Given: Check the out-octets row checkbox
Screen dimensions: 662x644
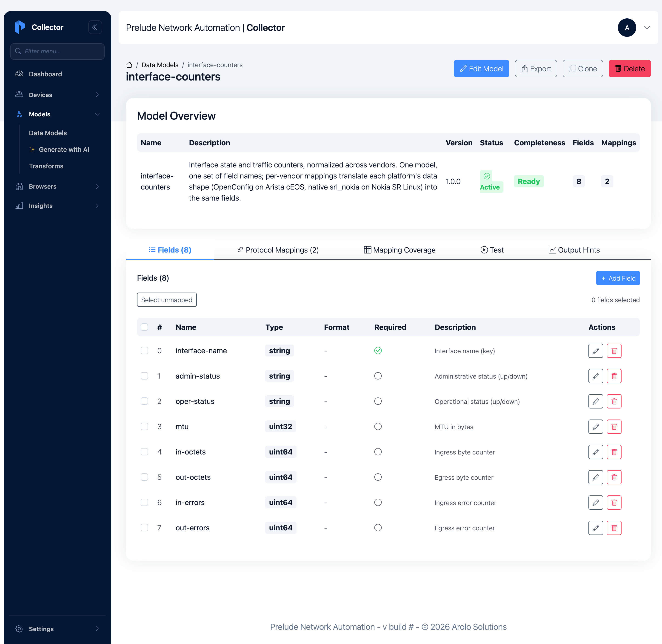Looking at the screenshot, I should (x=144, y=477).
